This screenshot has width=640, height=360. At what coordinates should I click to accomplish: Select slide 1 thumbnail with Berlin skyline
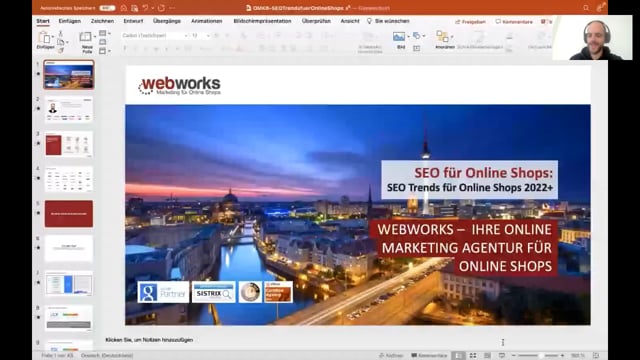[69, 75]
